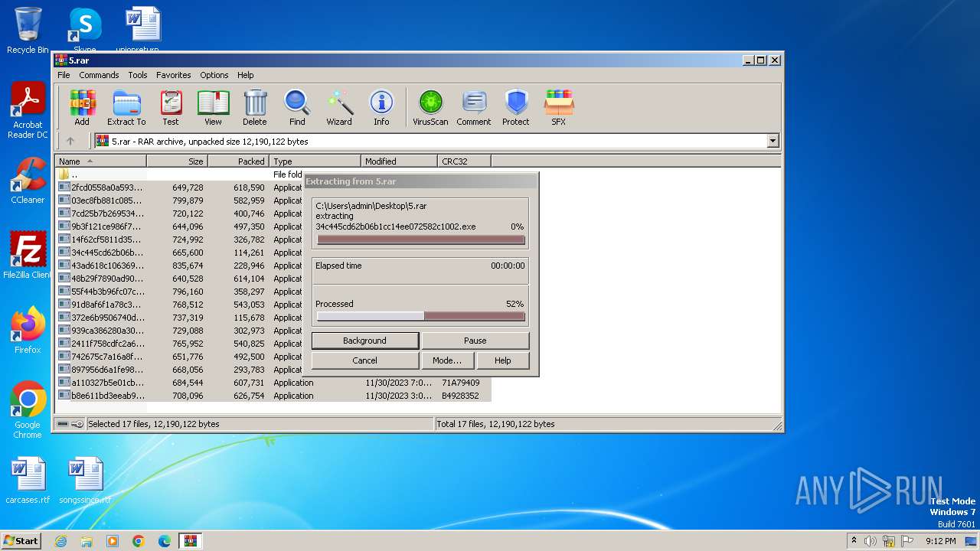Click the Mode... button
The image size is (980, 551).
click(x=447, y=360)
